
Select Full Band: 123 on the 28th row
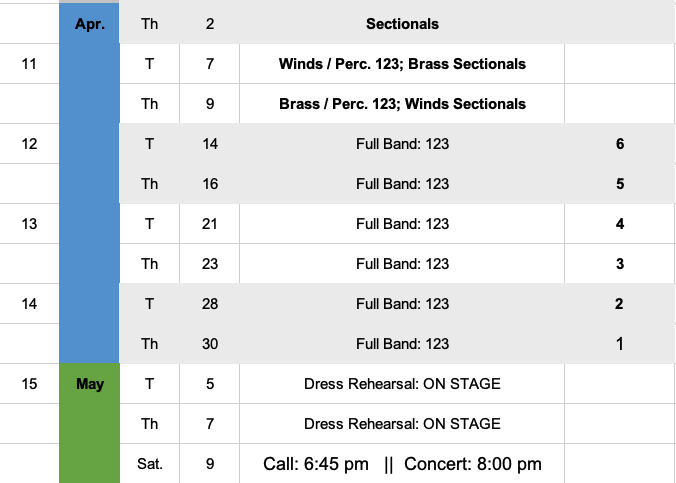coord(402,304)
